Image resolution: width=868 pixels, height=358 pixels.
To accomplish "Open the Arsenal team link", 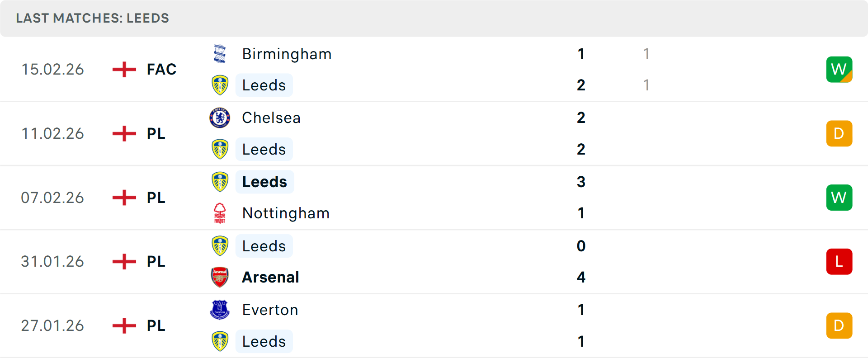I will click(270, 277).
